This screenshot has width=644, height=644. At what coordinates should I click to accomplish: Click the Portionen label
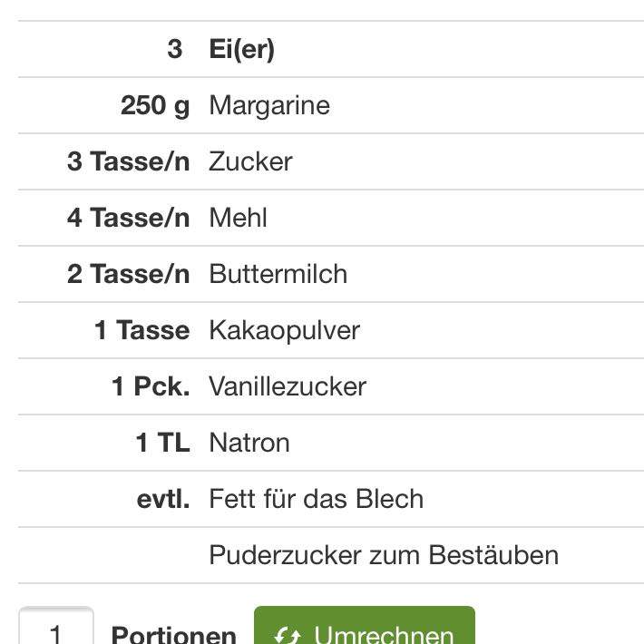click(173, 633)
